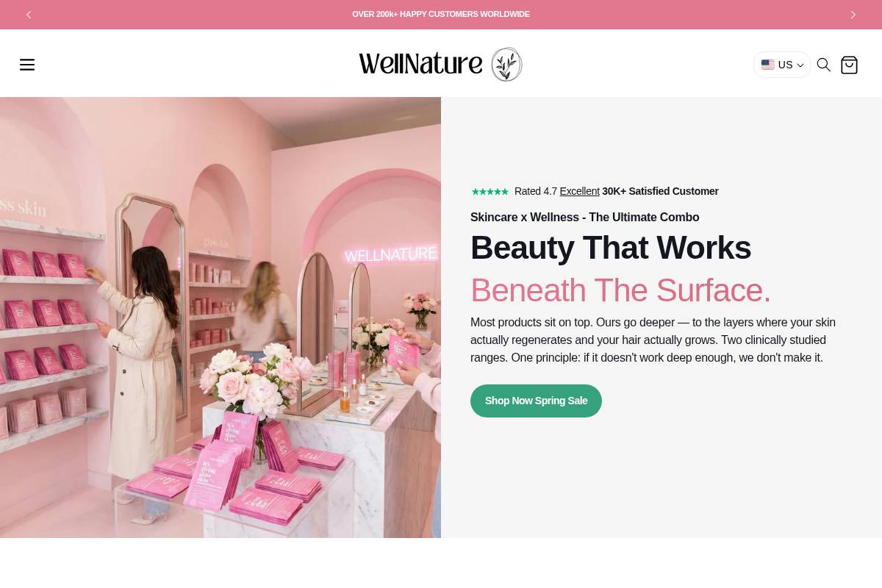Expand the US country selector dropdown
The image size is (882, 588).
point(782,65)
